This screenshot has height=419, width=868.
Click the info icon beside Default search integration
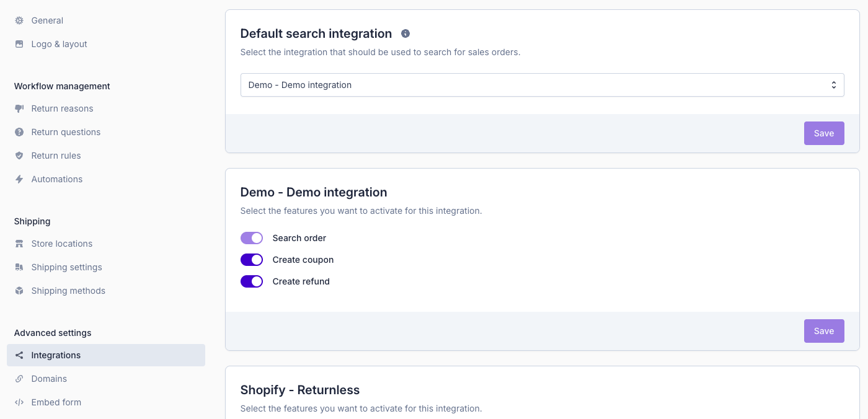click(405, 33)
